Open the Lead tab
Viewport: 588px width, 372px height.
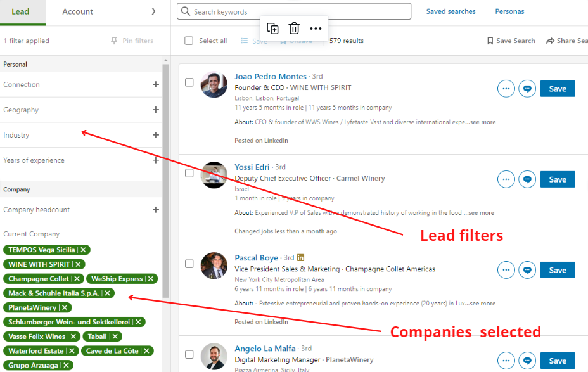pos(20,11)
